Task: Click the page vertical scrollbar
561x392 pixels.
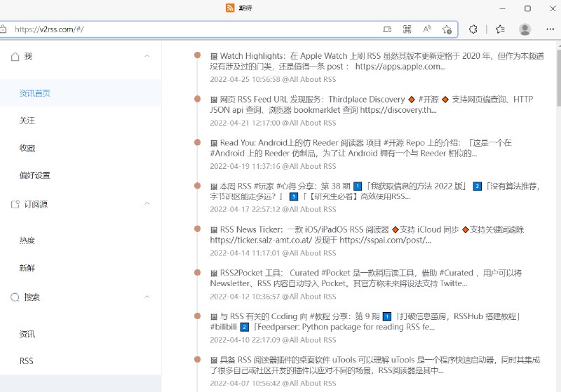Action: 557,77
